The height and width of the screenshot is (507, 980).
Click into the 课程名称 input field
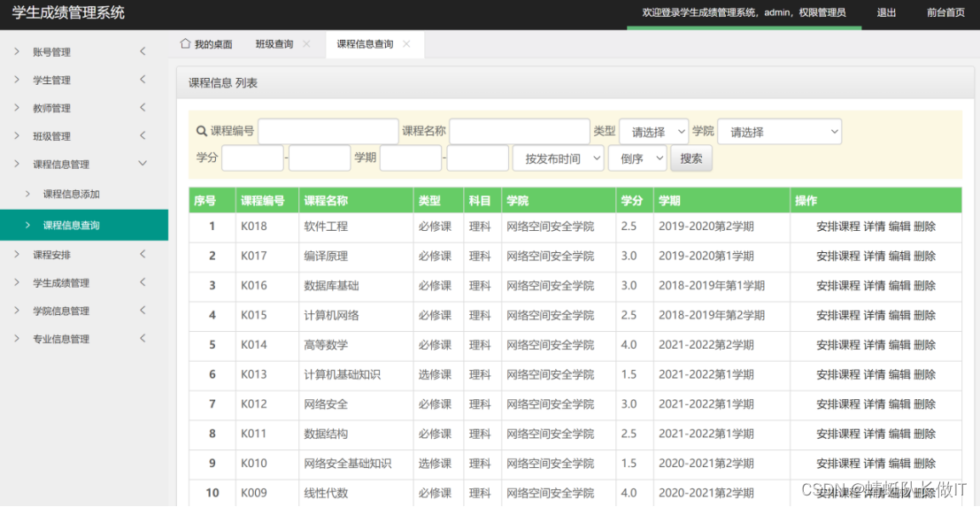tap(519, 132)
